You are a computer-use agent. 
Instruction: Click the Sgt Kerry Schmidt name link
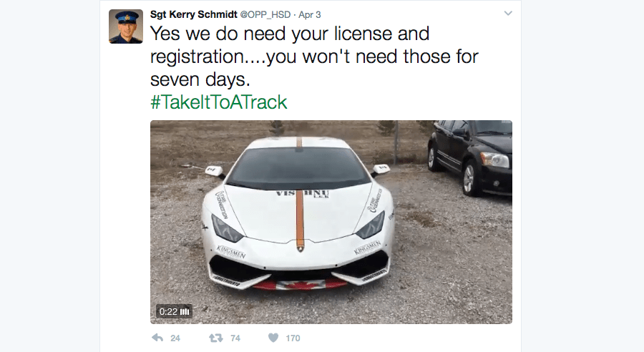(x=194, y=14)
